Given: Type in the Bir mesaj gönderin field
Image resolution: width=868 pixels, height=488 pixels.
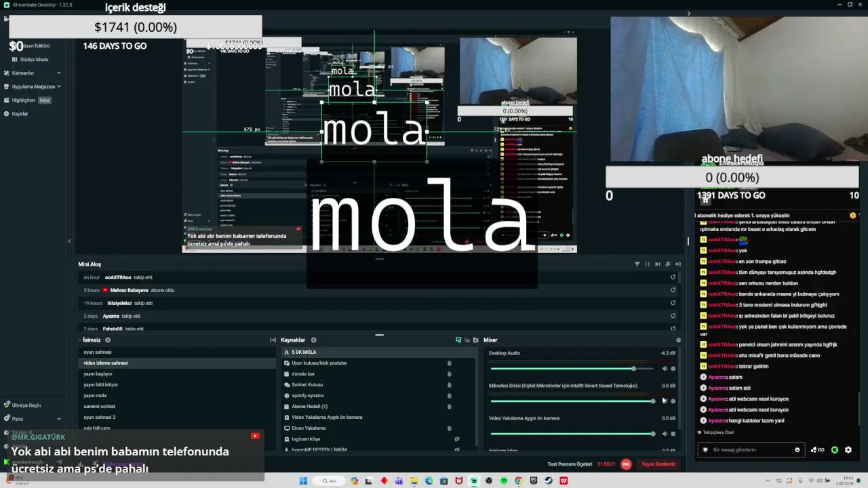Looking at the screenshot, I should click(751, 450).
